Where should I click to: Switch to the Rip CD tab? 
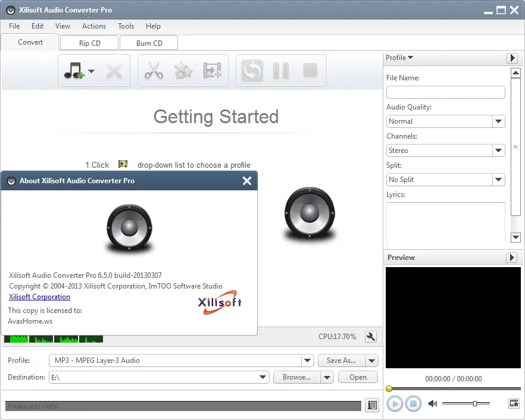tap(89, 43)
